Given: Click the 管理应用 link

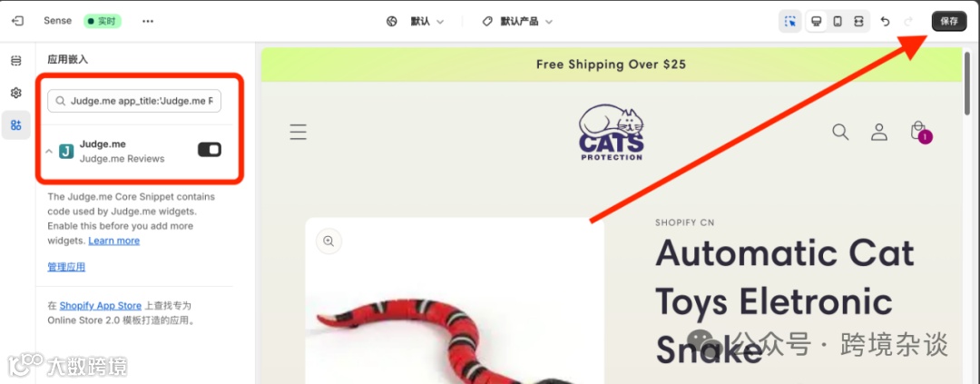Looking at the screenshot, I should pyautogui.click(x=66, y=267).
